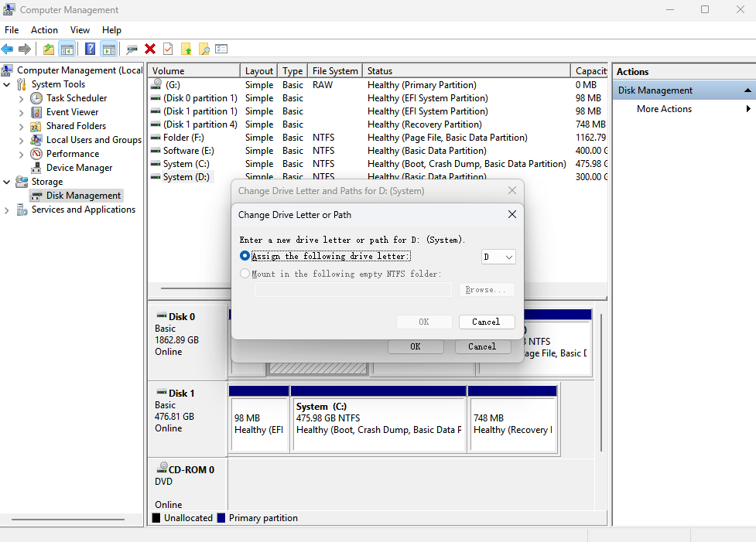This screenshot has height=542, width=756.
Task: Select 'Assign the following drive letter' radio
Action: [x=245, y=256]
